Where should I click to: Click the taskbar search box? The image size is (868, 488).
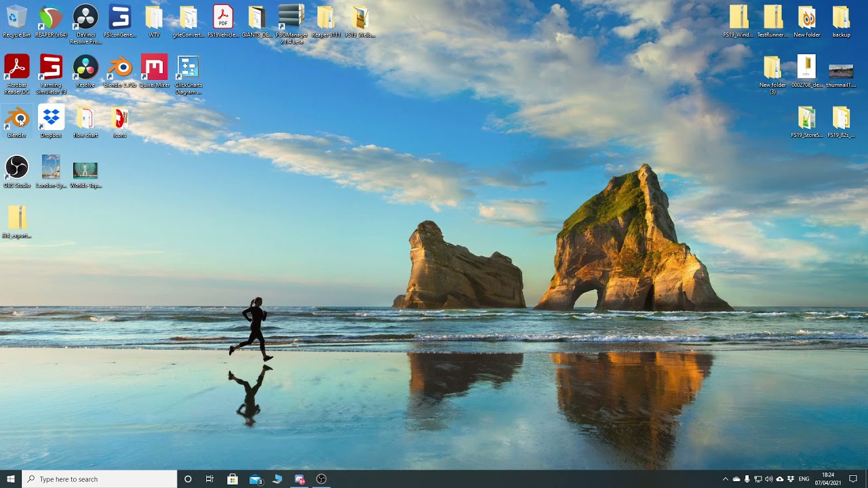[100, 479]
